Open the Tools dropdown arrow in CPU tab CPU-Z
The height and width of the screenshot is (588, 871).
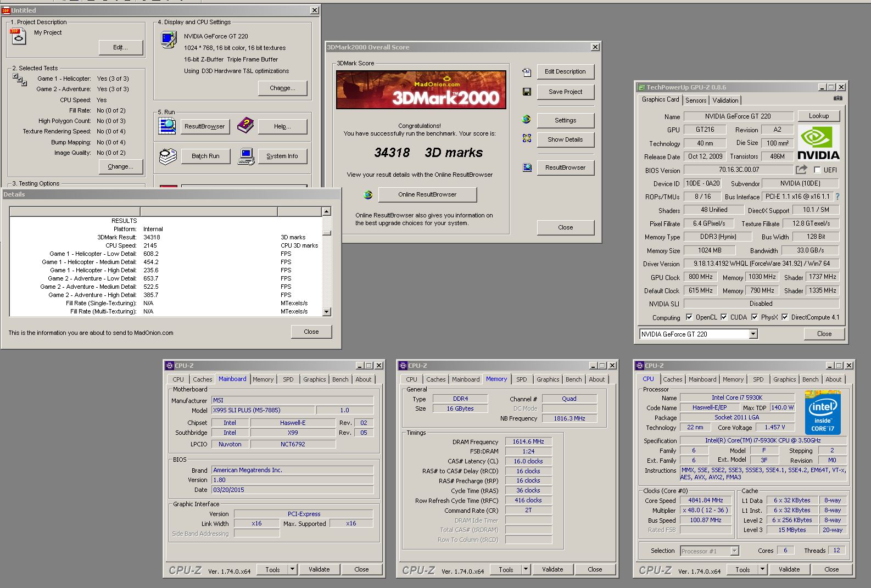[x=762, y=569]
